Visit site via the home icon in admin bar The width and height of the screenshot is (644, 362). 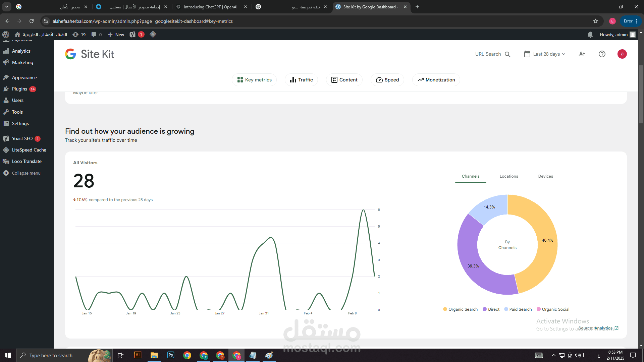coord(17,35)
